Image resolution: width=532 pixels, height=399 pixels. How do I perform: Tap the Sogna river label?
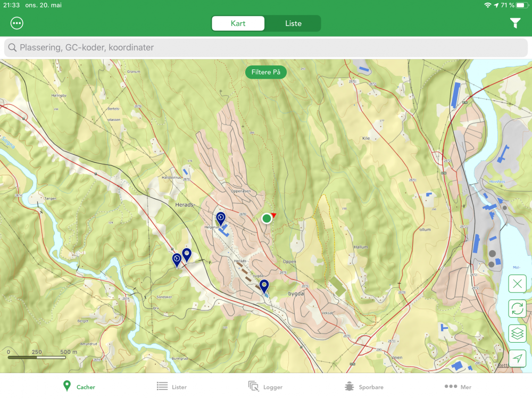[8, 143]
